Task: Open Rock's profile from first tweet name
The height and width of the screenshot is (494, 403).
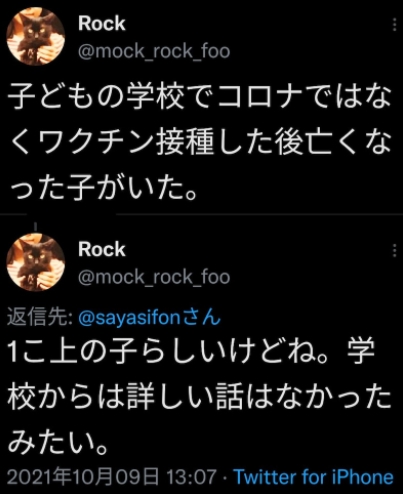Action: pos(102,24)
